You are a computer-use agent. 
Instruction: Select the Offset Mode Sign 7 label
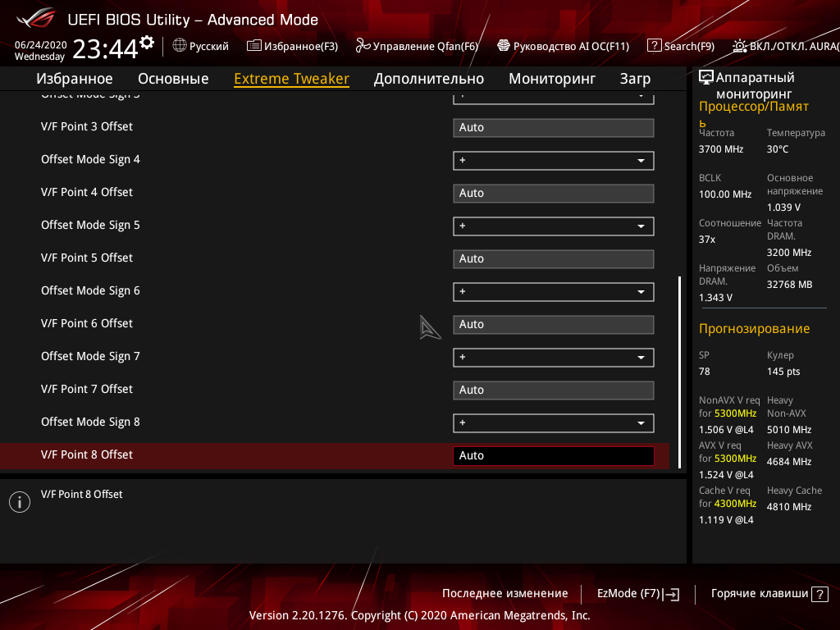(90, 356)
